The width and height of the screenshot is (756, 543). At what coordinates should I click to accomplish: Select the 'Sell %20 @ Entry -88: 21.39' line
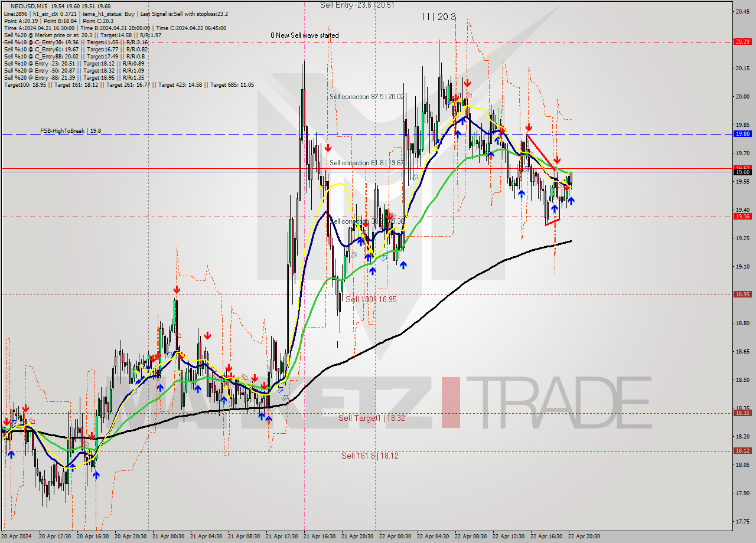tap(74, 77)
